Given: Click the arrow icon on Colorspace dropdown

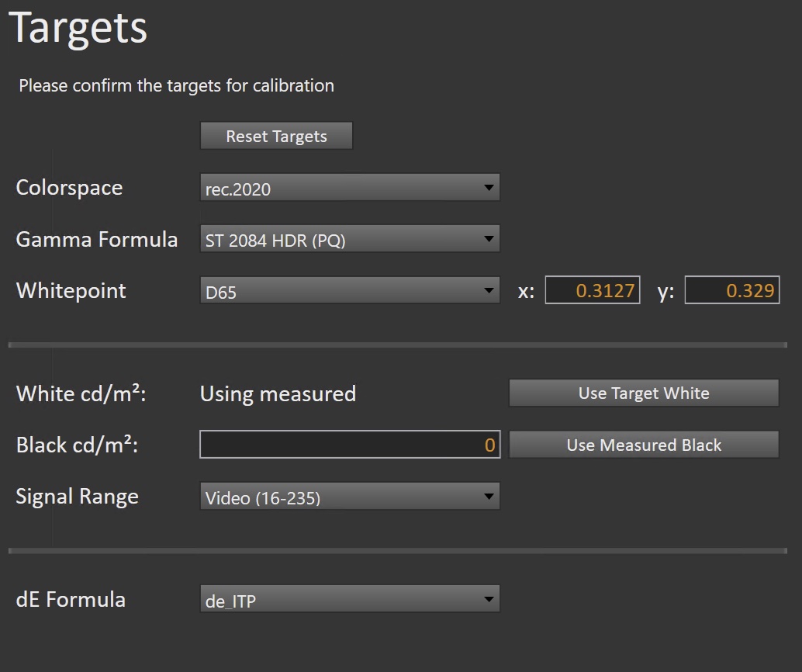Looking at the screenshot, I should coord(489,188).
